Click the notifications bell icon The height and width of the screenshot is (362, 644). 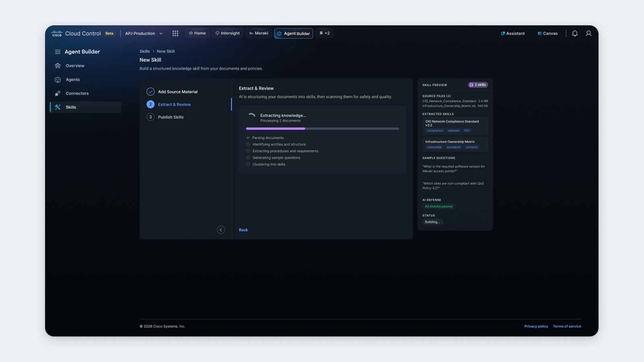click(575, 33)
